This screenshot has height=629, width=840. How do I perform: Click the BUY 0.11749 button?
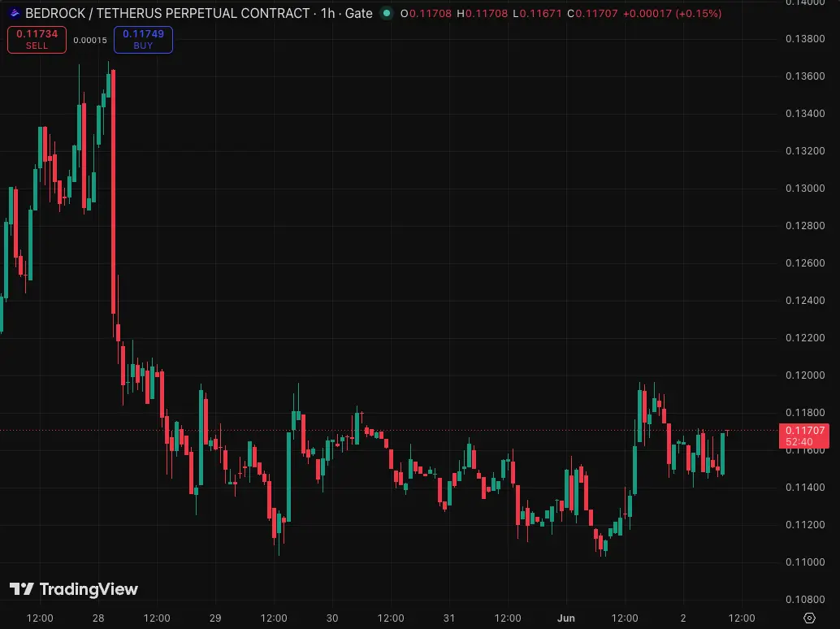point(143,40)
